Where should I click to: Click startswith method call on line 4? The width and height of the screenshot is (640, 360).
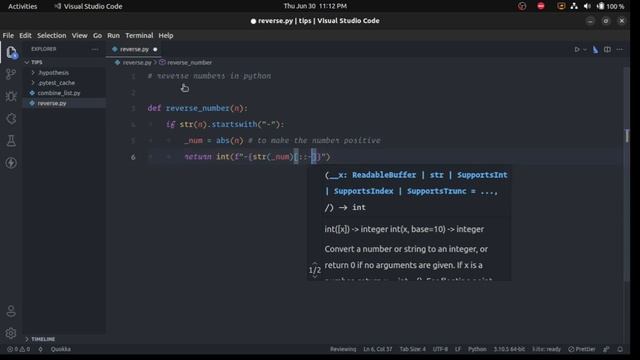(234, 124)
